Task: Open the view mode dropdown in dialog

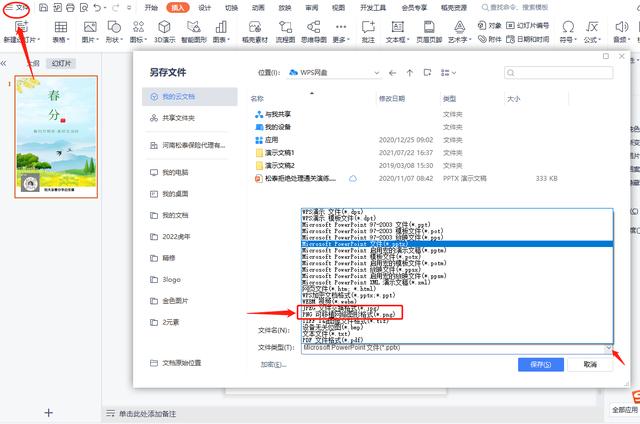Action: click(448, 73)
